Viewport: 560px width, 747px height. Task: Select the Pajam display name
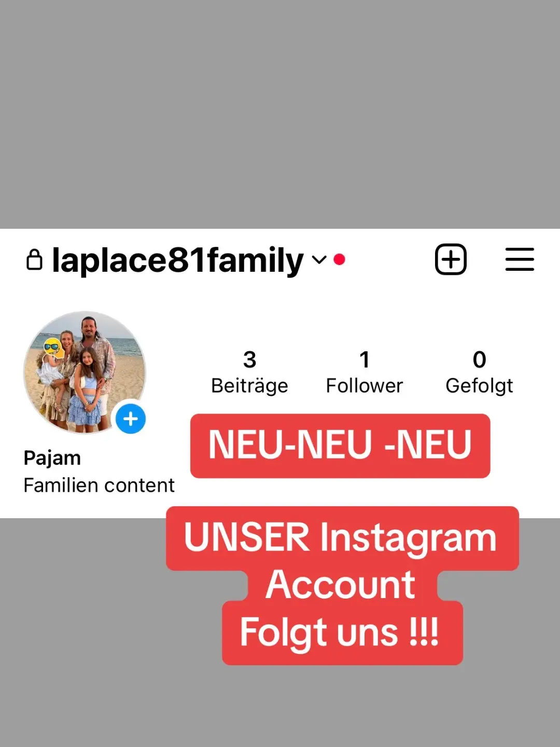52,458
